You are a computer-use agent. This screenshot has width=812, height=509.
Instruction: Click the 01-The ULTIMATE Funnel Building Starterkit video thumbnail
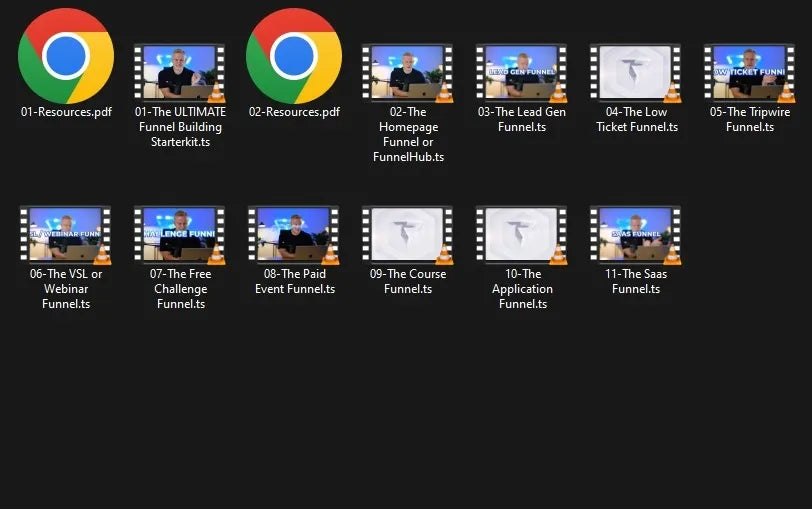tap(180, 72)
